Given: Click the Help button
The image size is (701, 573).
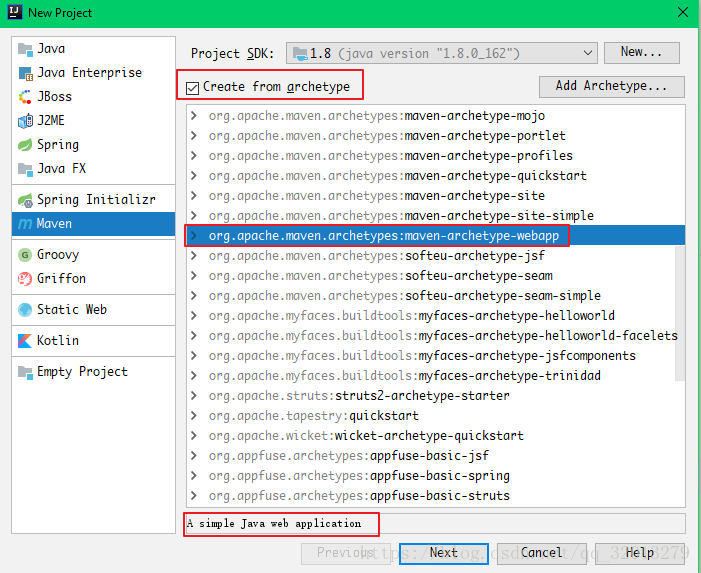Looking at the screenshot, I should click(639, 553).
